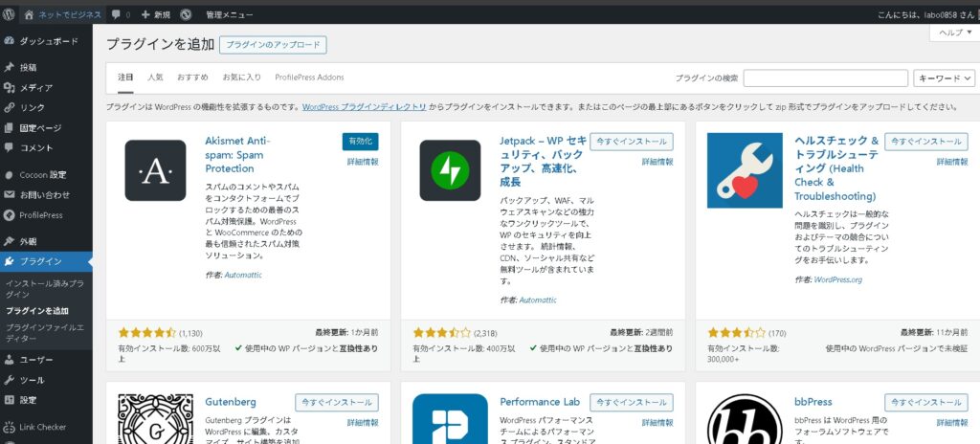Click the ProfilePress sidebar icon
Screen dimensions: 980x444
[9, 215]
